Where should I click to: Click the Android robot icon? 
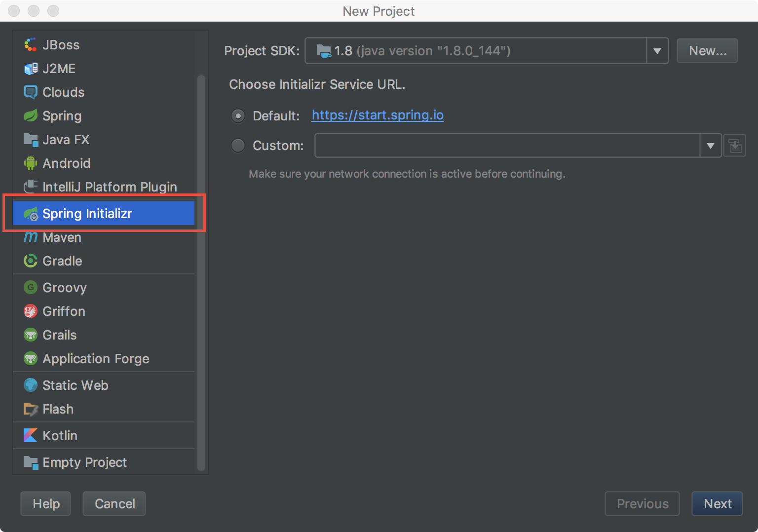(31, 163)
